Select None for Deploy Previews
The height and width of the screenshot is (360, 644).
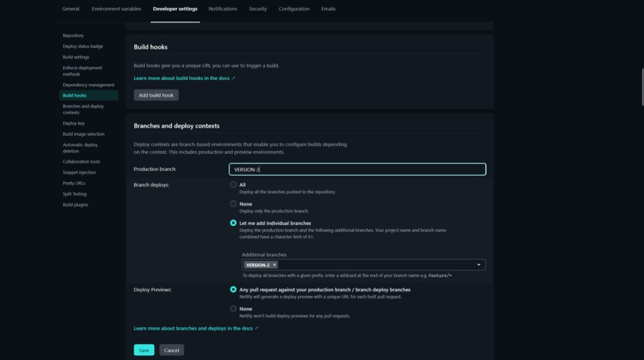tap(233, 309)
